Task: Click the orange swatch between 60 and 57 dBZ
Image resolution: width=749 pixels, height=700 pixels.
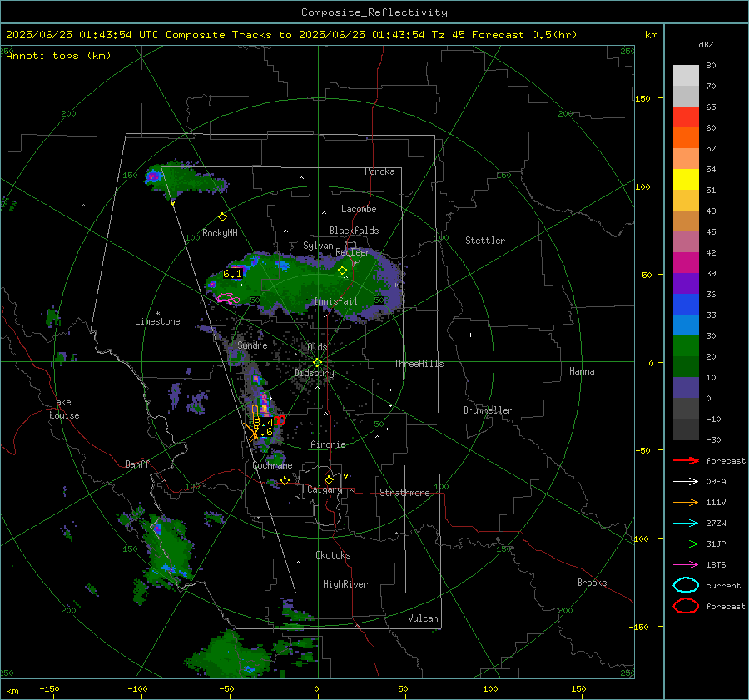Action: (686, 138)
